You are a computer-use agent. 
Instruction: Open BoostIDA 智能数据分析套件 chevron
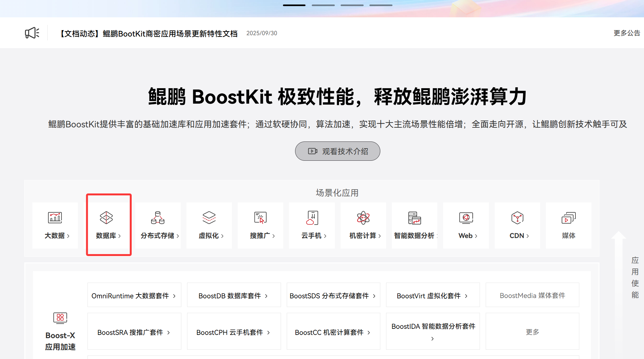click(x=432, y=338)
